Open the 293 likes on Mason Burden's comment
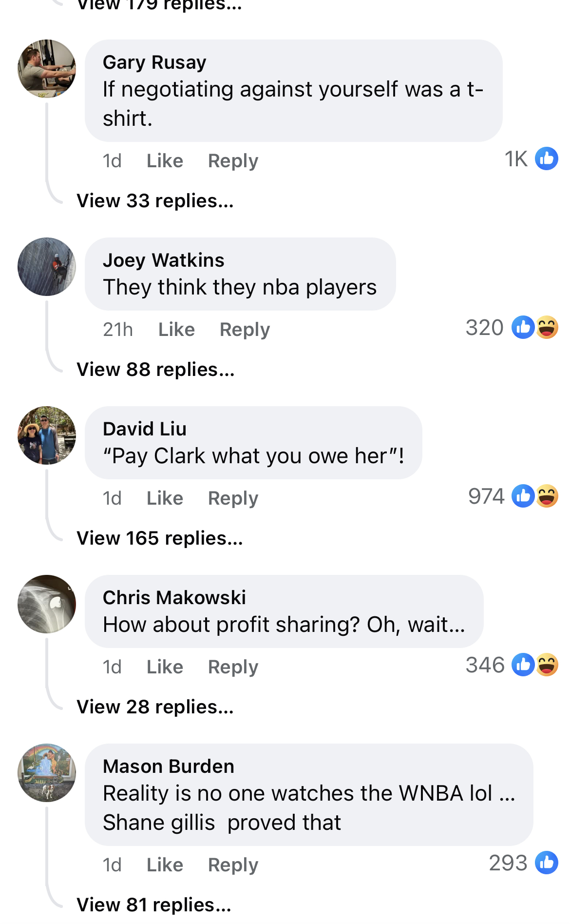The height and width of the screenshot is (924, 570). (523, 863)
